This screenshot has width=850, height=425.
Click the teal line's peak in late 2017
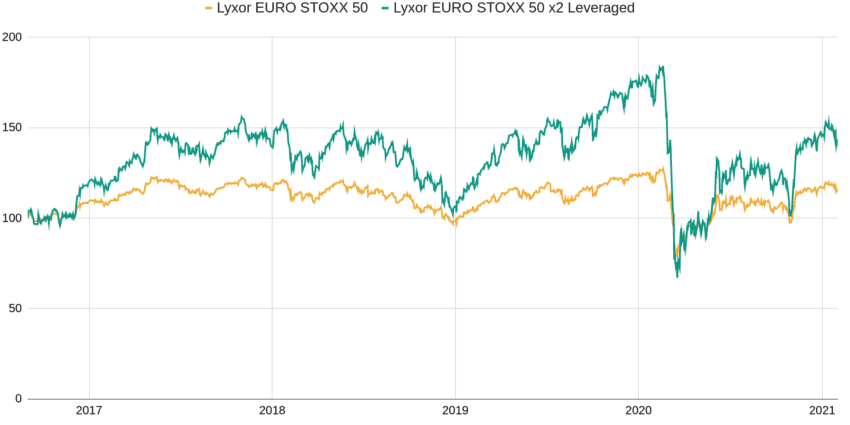point(242,116)
